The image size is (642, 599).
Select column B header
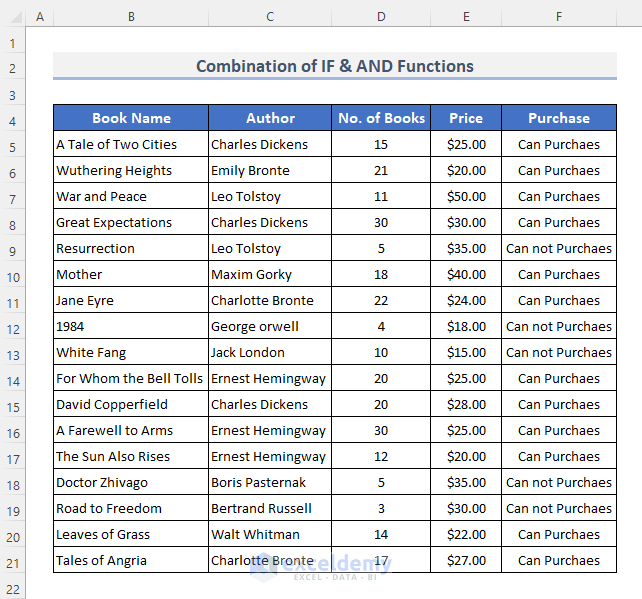131,17
